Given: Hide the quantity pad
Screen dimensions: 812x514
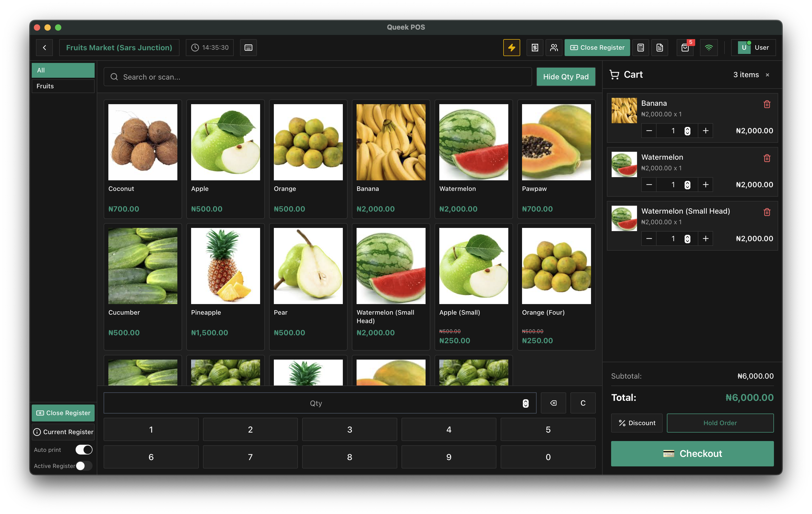Looking at the screenshot, I should pos(565,77).
